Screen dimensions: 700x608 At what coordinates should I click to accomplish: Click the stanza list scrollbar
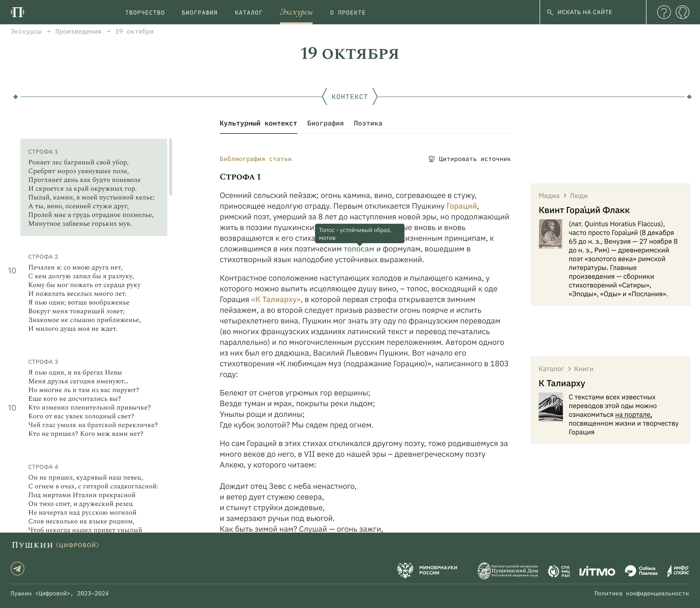click(x=171, y=167)
